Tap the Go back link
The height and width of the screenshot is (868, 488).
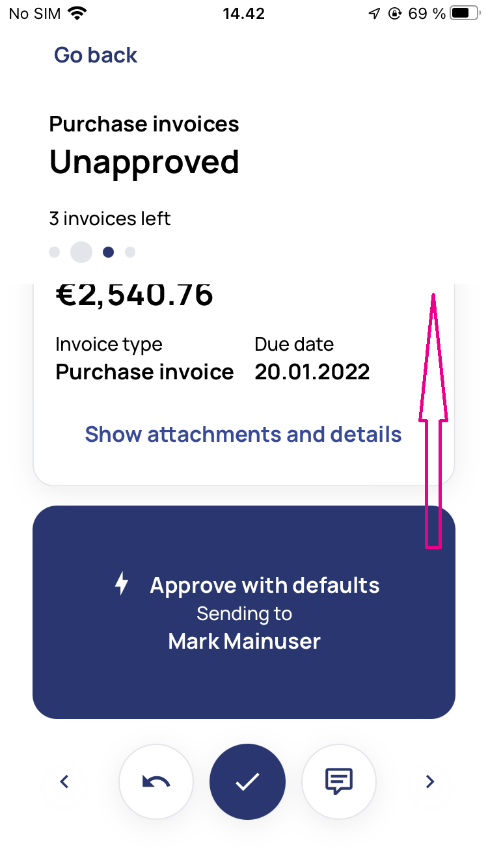tap(96, 55)
